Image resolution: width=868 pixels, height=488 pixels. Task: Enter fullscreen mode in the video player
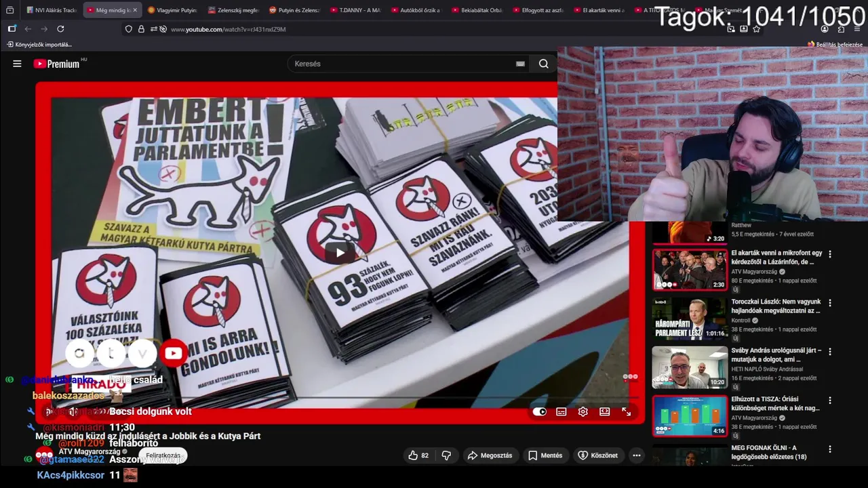click(x=626, y=411)
